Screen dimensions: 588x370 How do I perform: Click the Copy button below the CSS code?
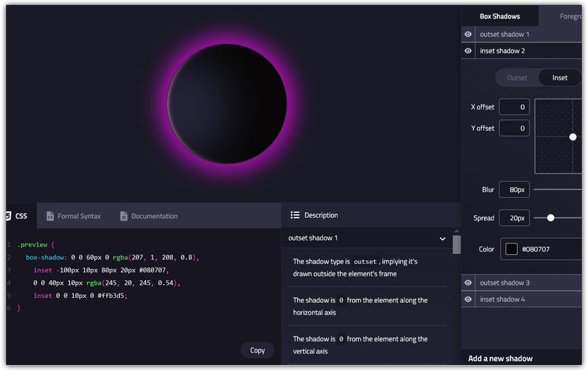click(x=257, y=350)
